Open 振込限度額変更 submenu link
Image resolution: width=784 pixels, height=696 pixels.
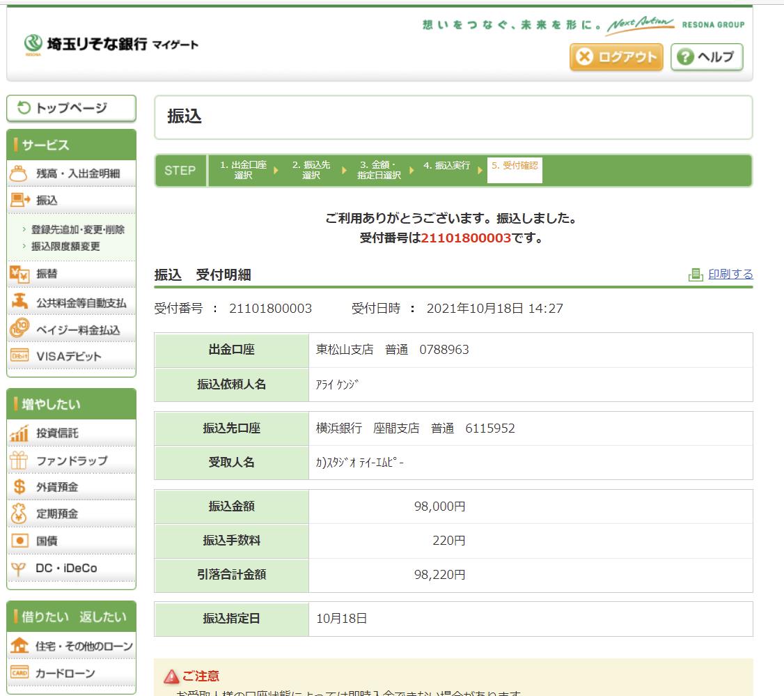click(65, 246)
